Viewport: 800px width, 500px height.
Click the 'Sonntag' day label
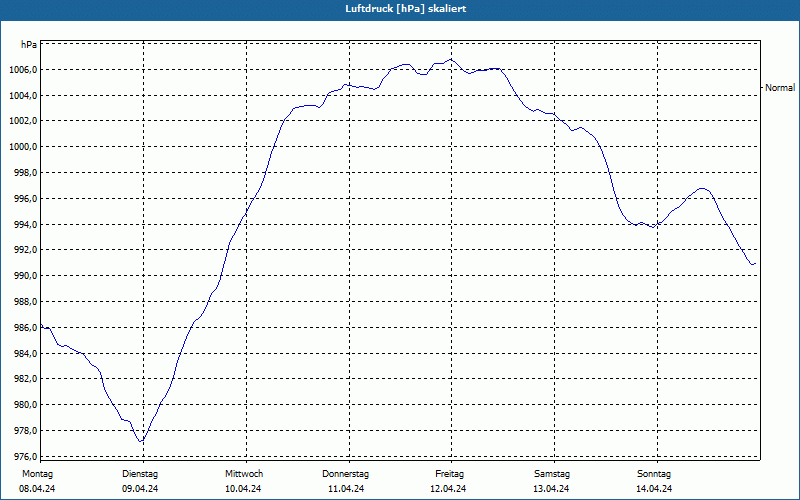pos(654,474)
